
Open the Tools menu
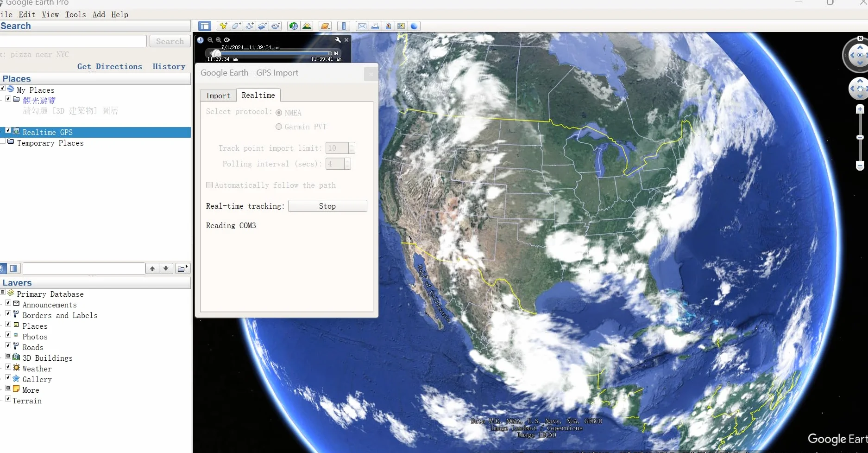[75, 14]
